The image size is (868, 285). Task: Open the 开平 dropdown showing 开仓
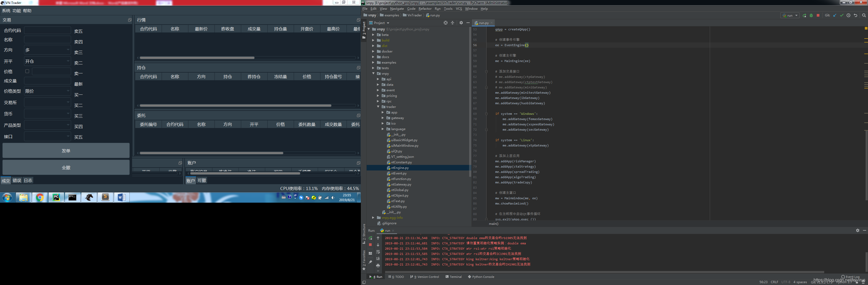point(48,61)
